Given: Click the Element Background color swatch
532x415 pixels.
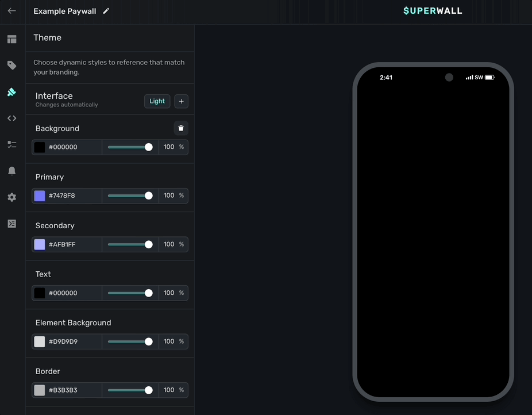Looking at the screenshot, I should click(x=40, y=341).
